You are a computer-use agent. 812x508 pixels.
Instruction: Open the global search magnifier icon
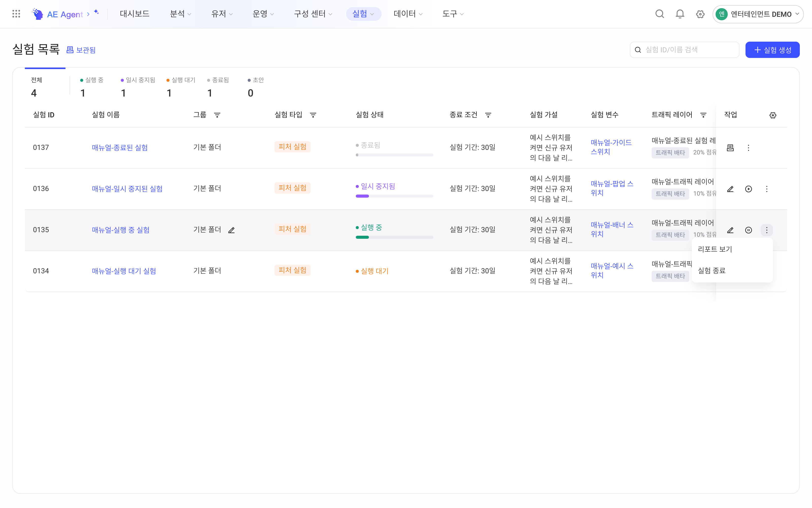click(659, 14)
